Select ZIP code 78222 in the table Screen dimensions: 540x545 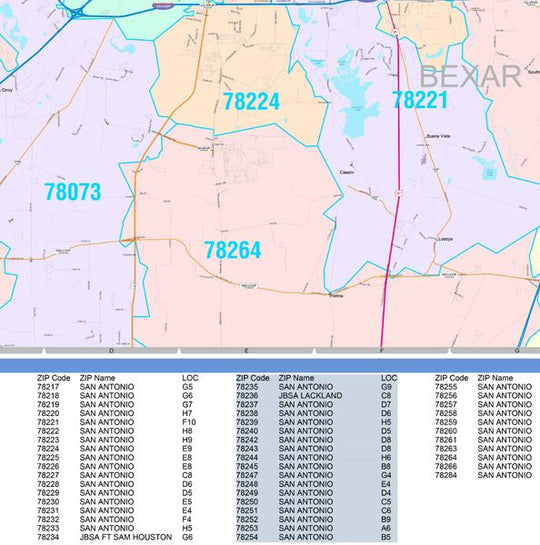coord(48,431)
